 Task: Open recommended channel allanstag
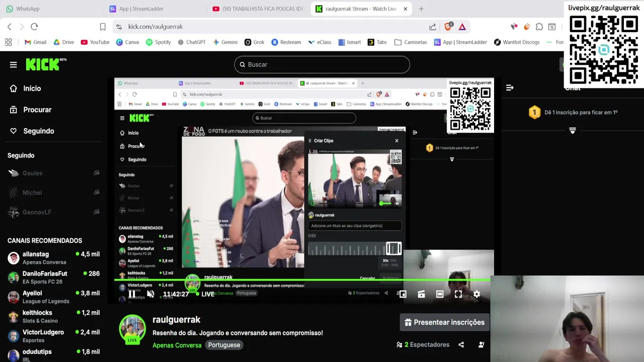click(54, 258)
